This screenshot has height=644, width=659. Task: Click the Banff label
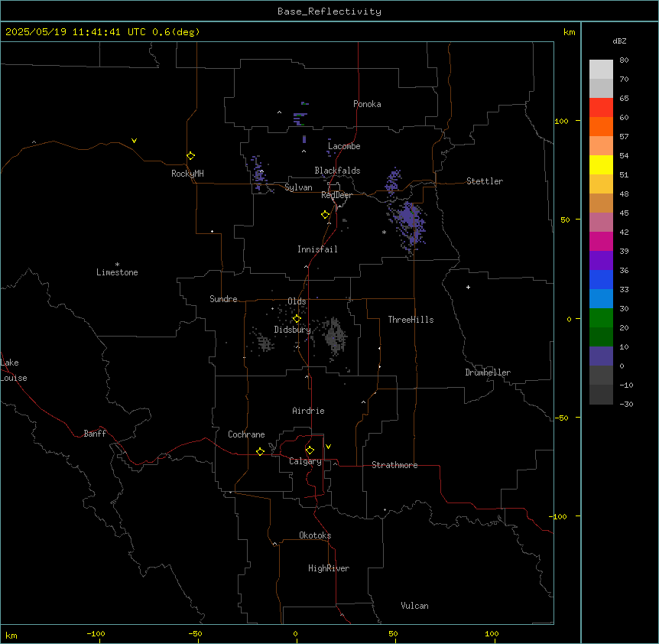(x=95, y=434)
